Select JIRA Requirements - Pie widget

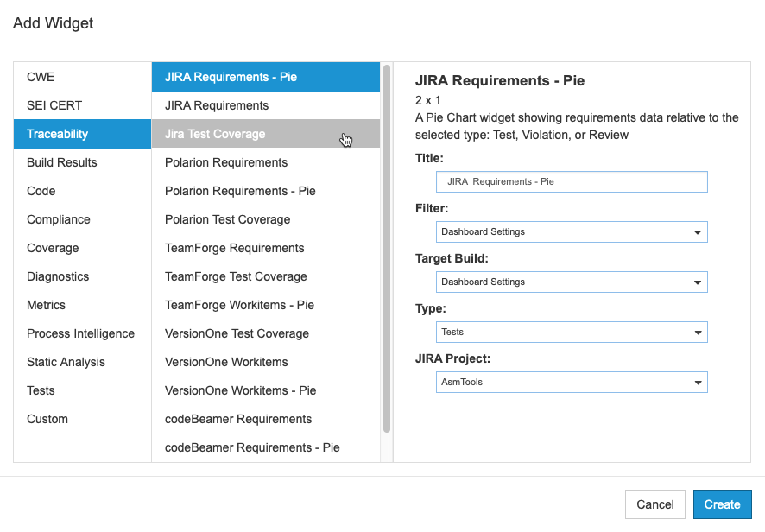pyautogui.click(x=266, y=77)
